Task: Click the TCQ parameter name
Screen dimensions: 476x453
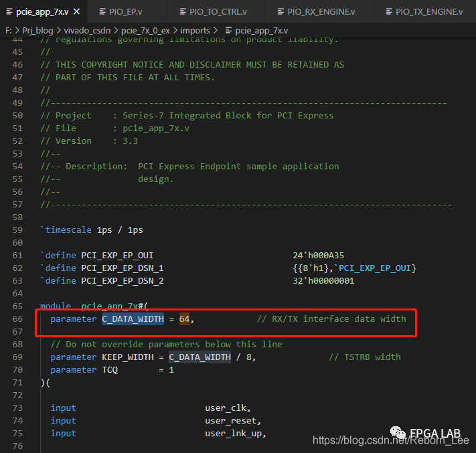Action: (110, 370)
